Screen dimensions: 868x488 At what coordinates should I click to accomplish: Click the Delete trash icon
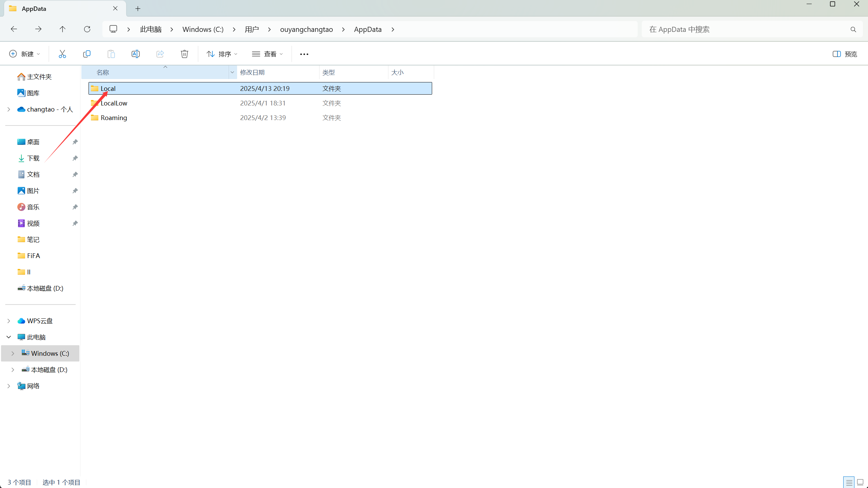(184, 54)
